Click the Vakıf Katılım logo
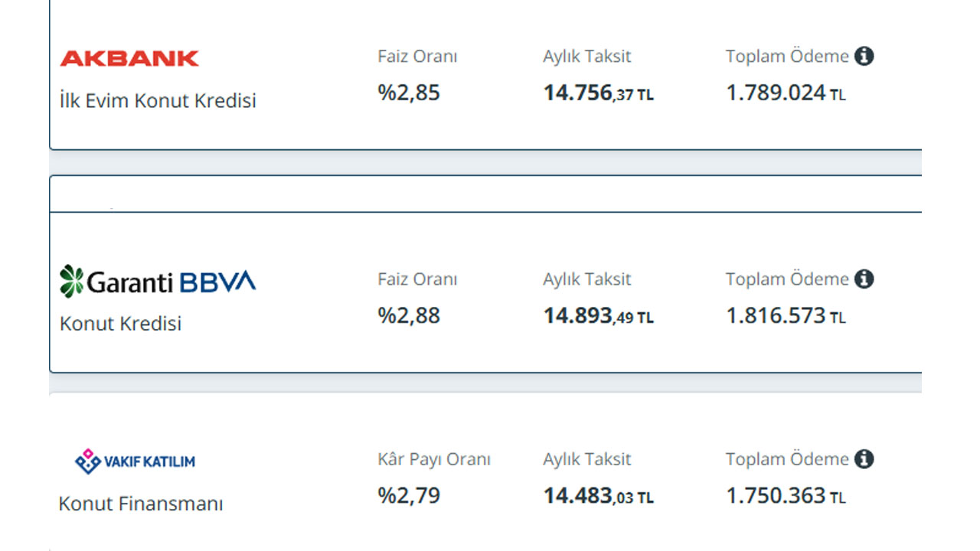Screen dimensions: 980x551 (x=135, y=461)
